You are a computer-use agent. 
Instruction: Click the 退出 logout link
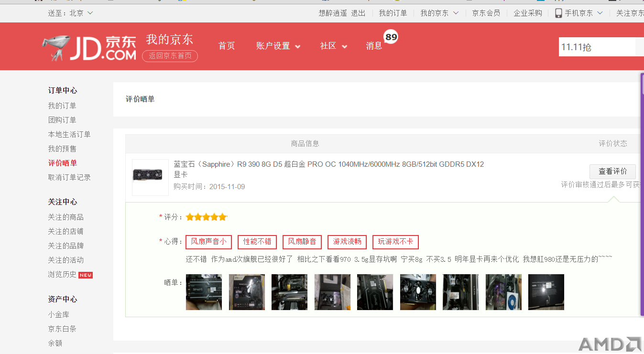point(358,13)
